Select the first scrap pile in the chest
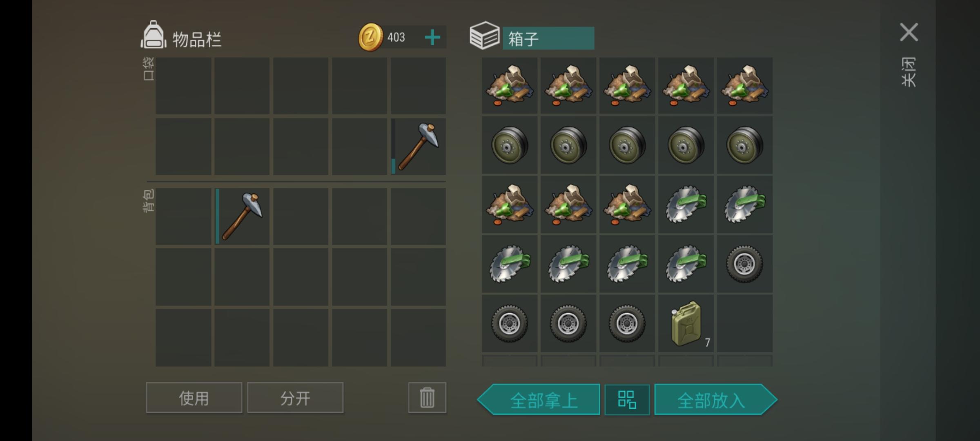The height and width of the screenshot is (441, 980). [x=510, y=86]
